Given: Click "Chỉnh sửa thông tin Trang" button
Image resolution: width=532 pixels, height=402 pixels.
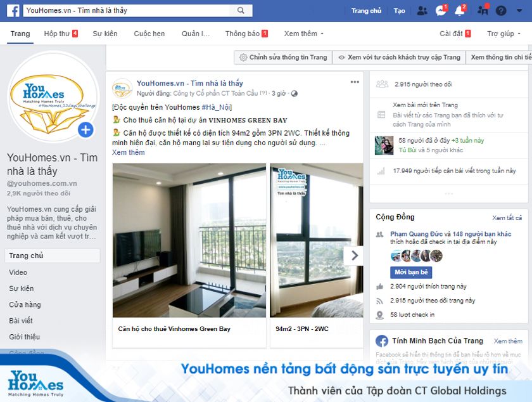Looking at the screenshot, I should (x=283, y=57).
